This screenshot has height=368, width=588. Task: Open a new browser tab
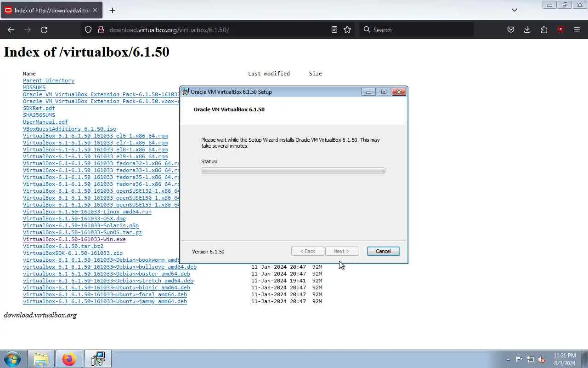[112, 10]
